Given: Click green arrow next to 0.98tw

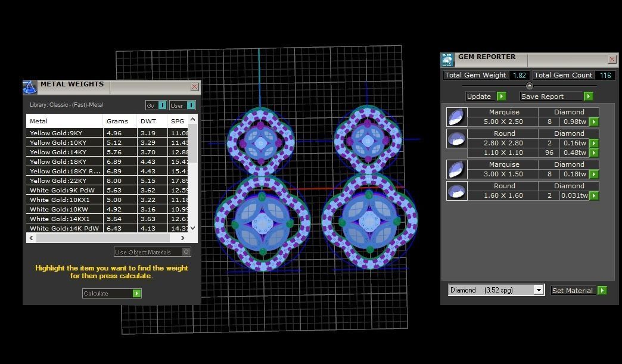Looking at the screenshot, I should pyautogui.click(x=594, y=122).
